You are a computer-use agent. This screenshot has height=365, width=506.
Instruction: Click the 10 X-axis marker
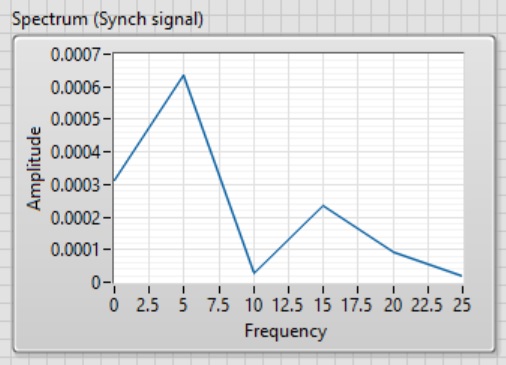point(254,305)
